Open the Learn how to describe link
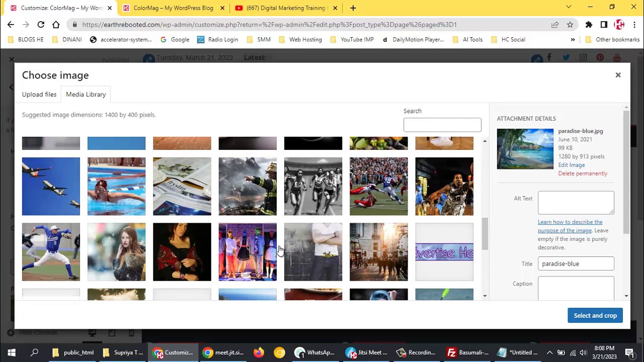 coord(570,222)
